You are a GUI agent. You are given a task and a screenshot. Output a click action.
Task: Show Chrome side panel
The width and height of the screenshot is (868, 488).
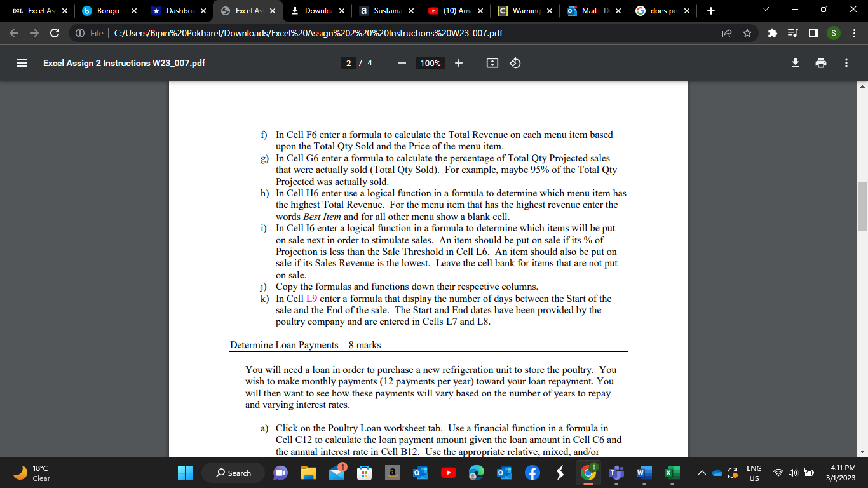point(813,33)
